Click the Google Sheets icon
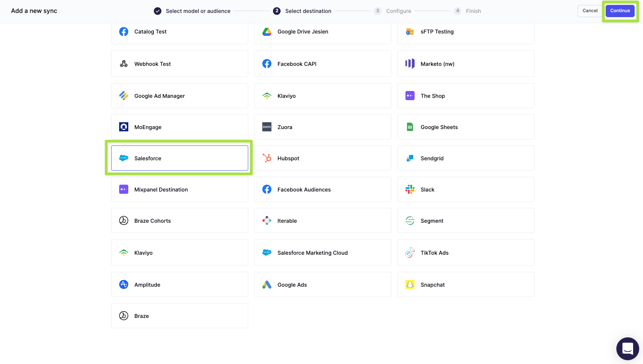Image resolution: width=643 pixels, height=364 pixels. (410, 127)
